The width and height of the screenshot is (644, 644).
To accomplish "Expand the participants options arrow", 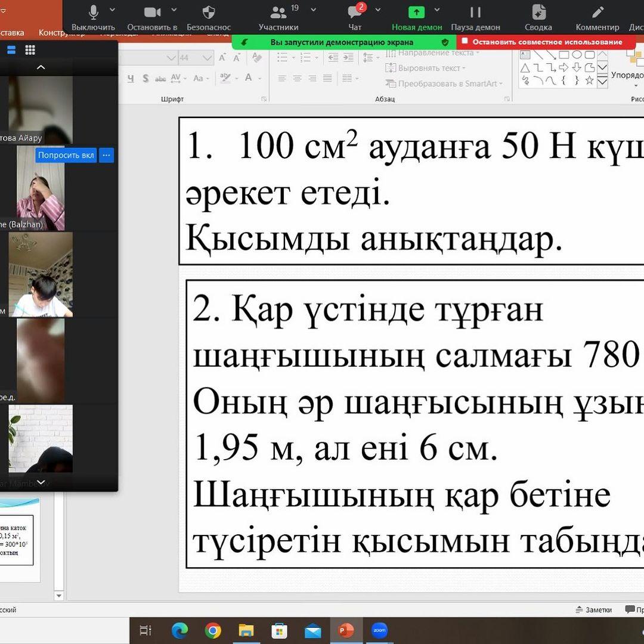I will point(314,10).
